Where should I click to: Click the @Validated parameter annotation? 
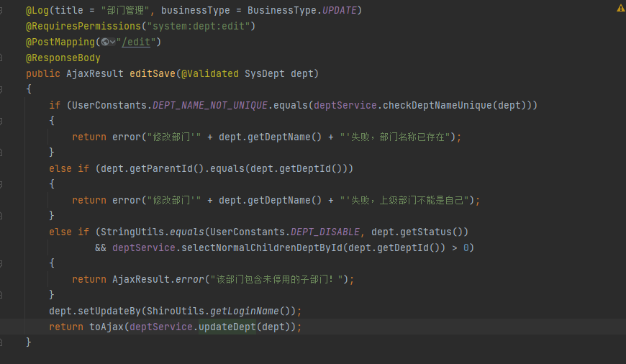(x=210, y=74)
